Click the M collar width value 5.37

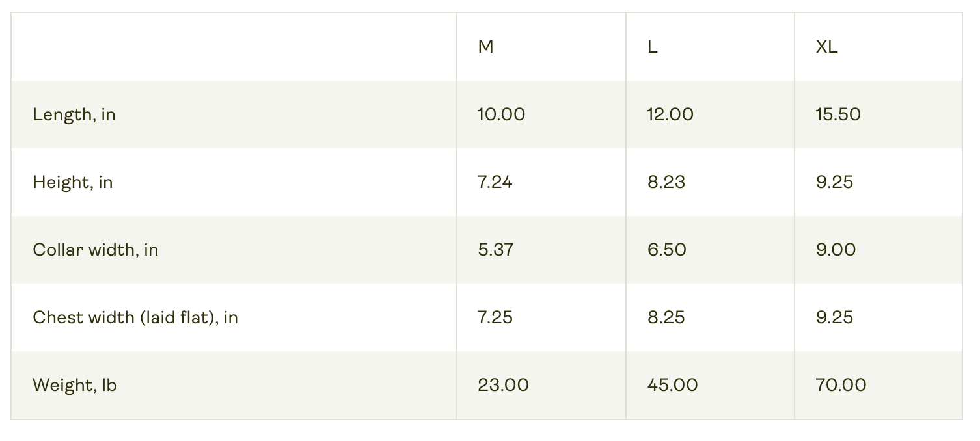(x=496, y=250)
